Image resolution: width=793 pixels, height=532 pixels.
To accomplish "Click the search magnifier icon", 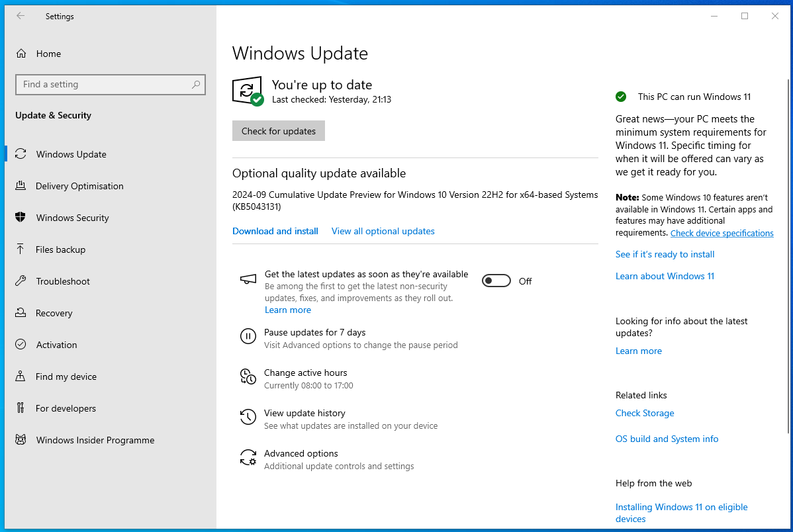I will pos(196,85).
